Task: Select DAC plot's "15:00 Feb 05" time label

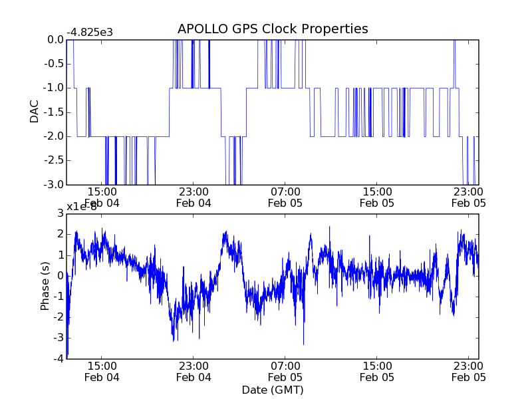Action: coord(377,198)
